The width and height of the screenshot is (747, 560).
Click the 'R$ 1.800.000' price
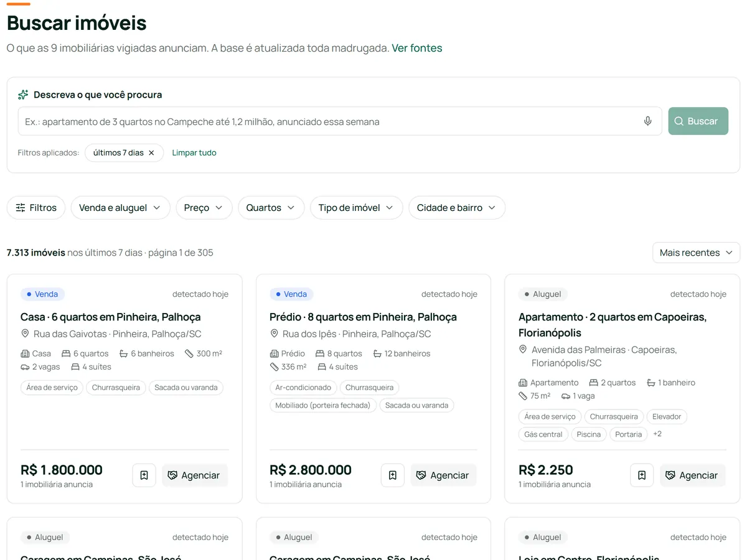point(62,470)
